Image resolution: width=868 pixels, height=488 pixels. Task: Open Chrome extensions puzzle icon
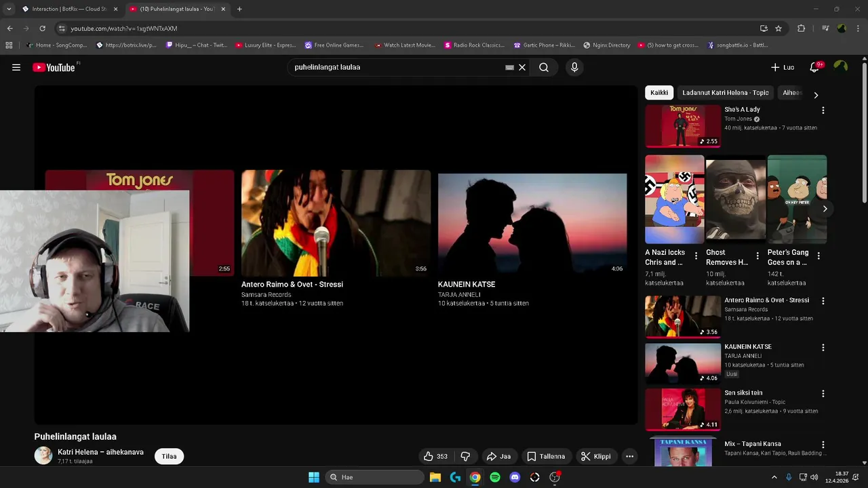[802, 28]
